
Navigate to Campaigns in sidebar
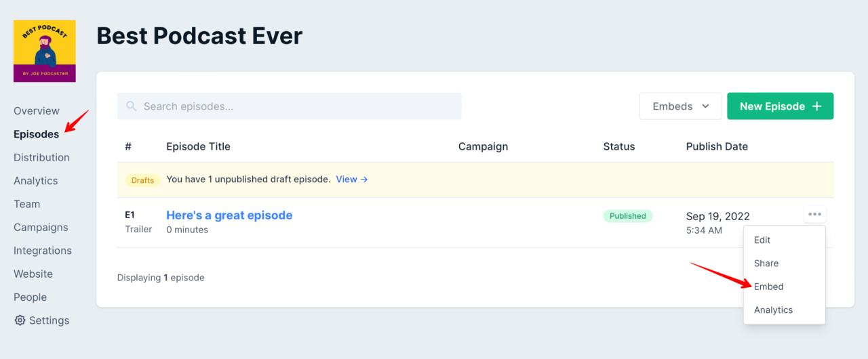[41, 228]
